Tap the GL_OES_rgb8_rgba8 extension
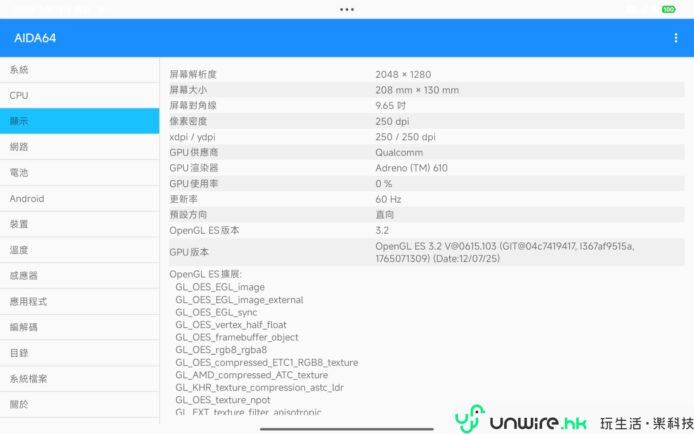The image size is (694, 434). point(221,350)
